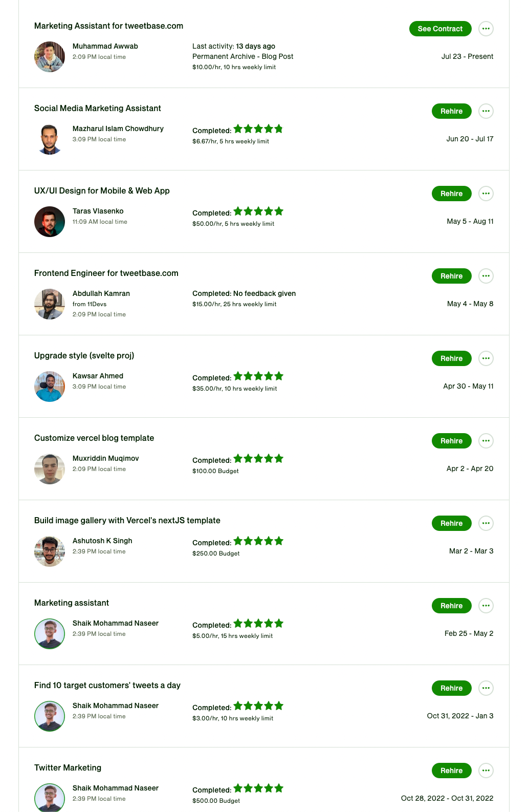Click Ashutosh K Singh's avatar
Screen dimensions: 529x812
coord(50,551)
